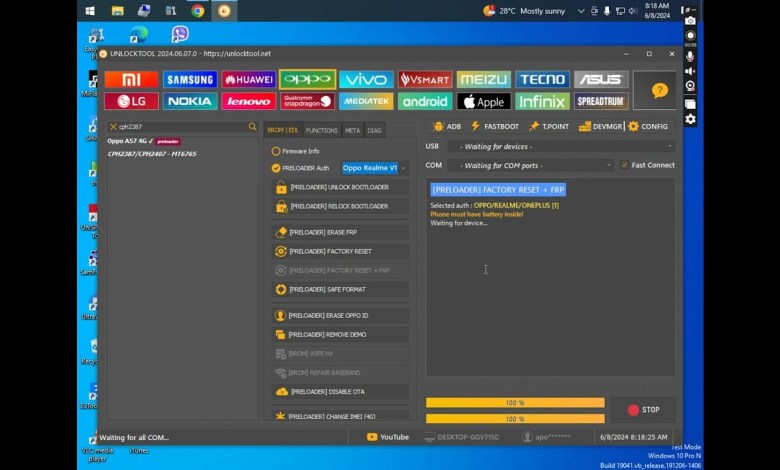Select the Infinix brand tile

pos(542,101)
